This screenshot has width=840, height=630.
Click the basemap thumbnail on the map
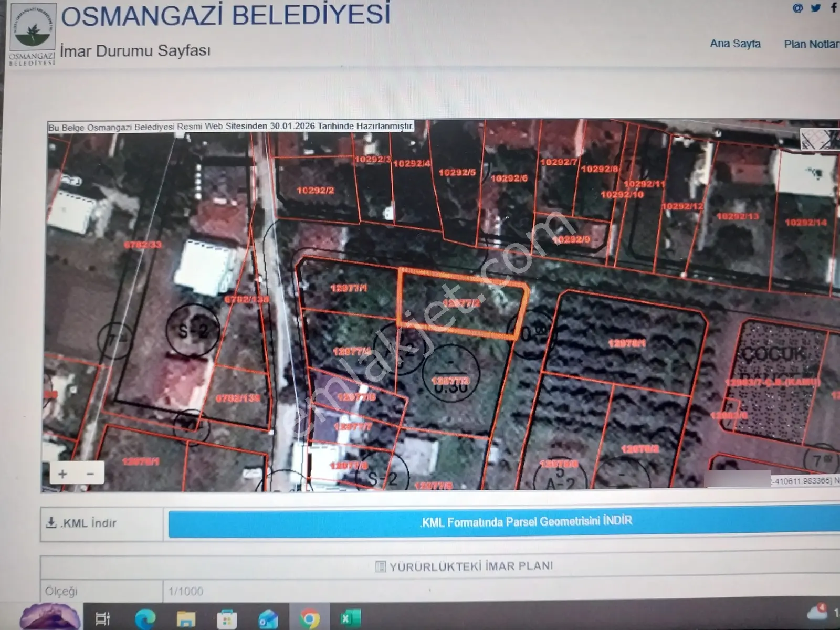(x=819, y=139)
